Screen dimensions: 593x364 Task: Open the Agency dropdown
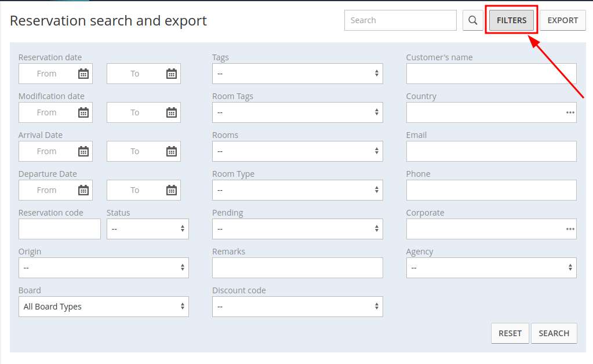[491, 268]
